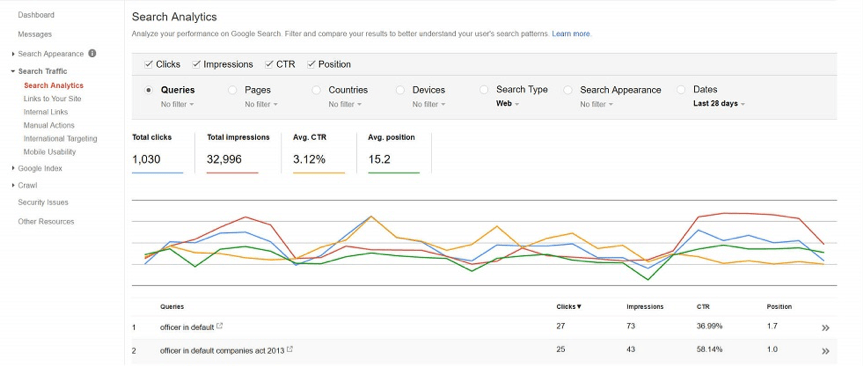Click the Search Appearance info icon
The image size is (864, 375).
(x=92, y=53)
